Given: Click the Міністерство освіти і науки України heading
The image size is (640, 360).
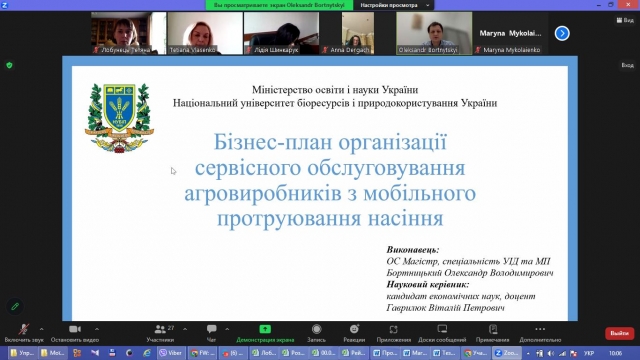Looking at the screenshot, I should point(335,89).
